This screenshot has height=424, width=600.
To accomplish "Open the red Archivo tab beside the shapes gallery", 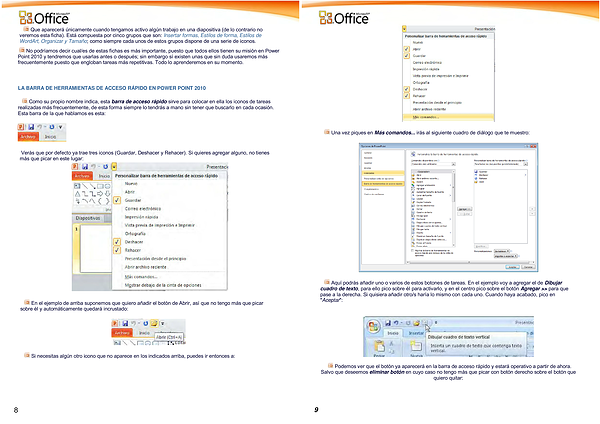I will (82, 176).
